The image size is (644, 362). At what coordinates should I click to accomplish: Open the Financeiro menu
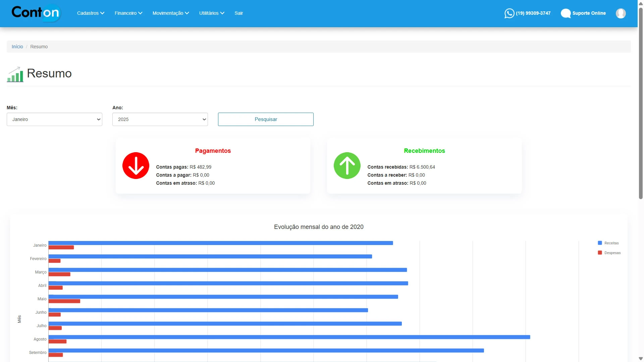pyautogui.click(x=128, y=13)
